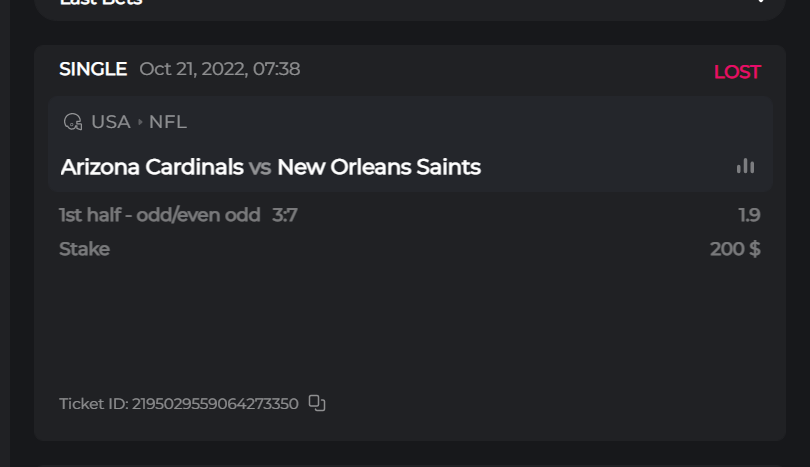
Task: Click the breadcrumb arrow between USA and NFL
Action: coord(140,123)
